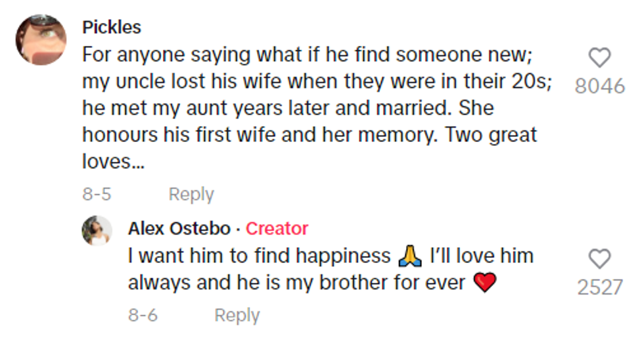This screenshot has height=340, width=644.
Task: Reply to Pickles' comment
Action: [191, 194]
